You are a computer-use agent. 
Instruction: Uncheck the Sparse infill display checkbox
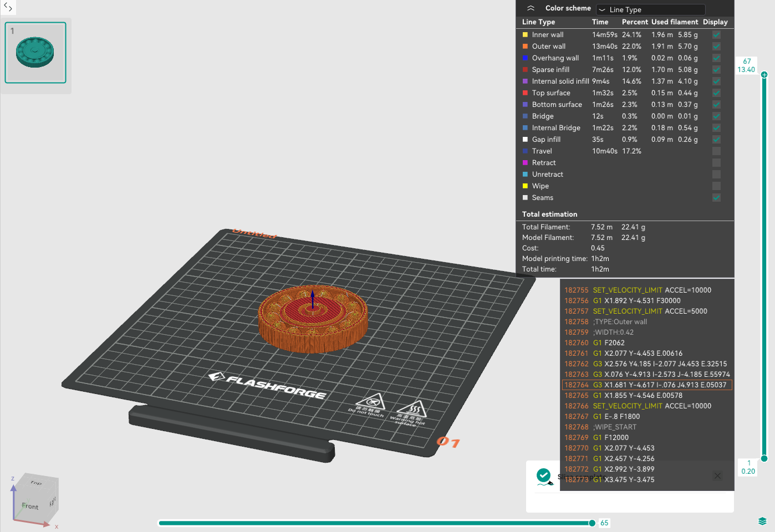click(x=716, y=69)
